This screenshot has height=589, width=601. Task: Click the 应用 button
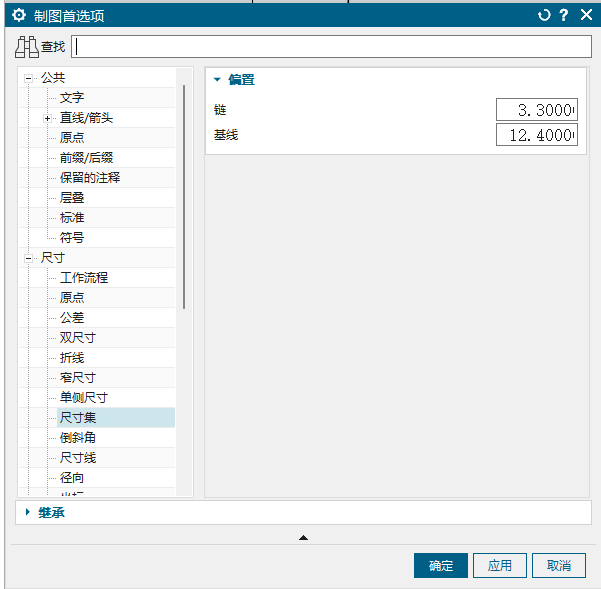click(500, 565)
